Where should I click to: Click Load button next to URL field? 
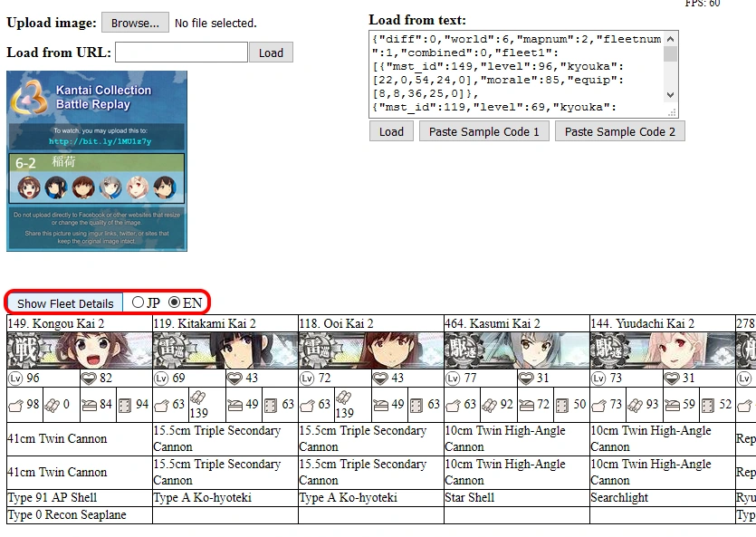pyautogui.click(x=271, y=53)
